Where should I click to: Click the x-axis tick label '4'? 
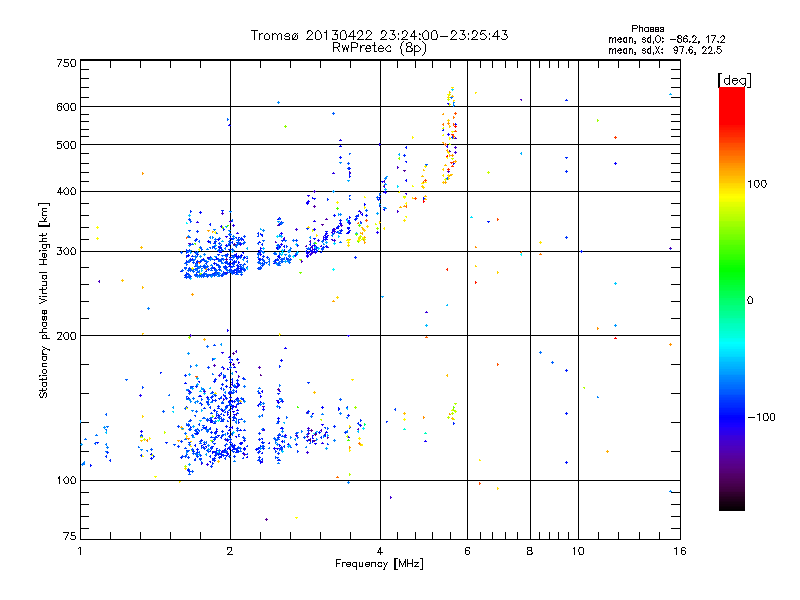[x=380, y=551]
